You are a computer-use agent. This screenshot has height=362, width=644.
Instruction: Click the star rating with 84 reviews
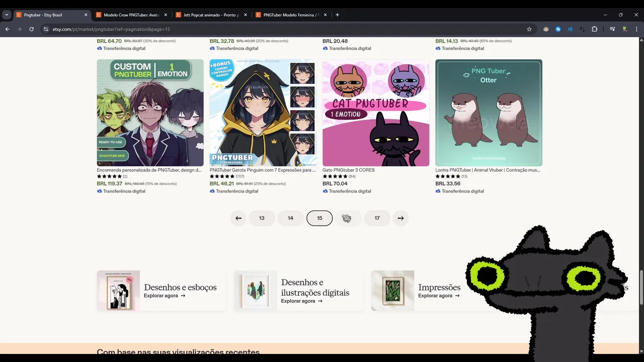coord(339,176)
